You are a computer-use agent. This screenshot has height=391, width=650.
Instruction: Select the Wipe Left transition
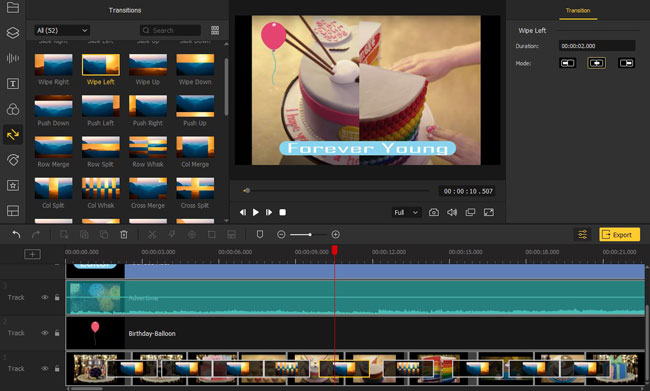(101, 65)
